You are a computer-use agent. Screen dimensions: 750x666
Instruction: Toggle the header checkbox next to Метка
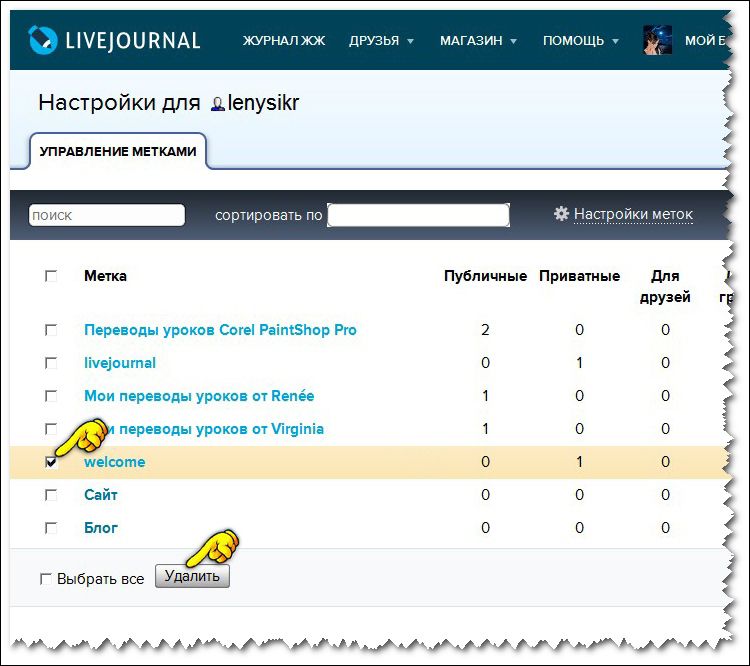51,276
